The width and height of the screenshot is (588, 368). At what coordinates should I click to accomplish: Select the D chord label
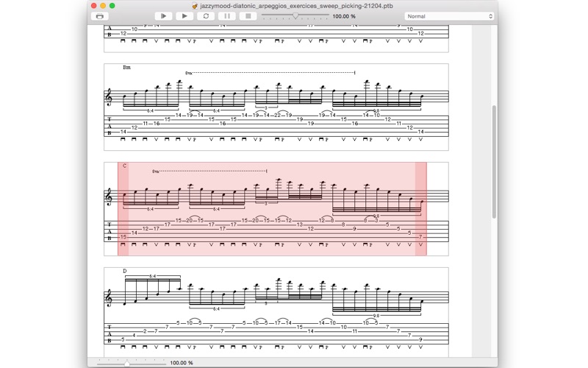[125, 271]
